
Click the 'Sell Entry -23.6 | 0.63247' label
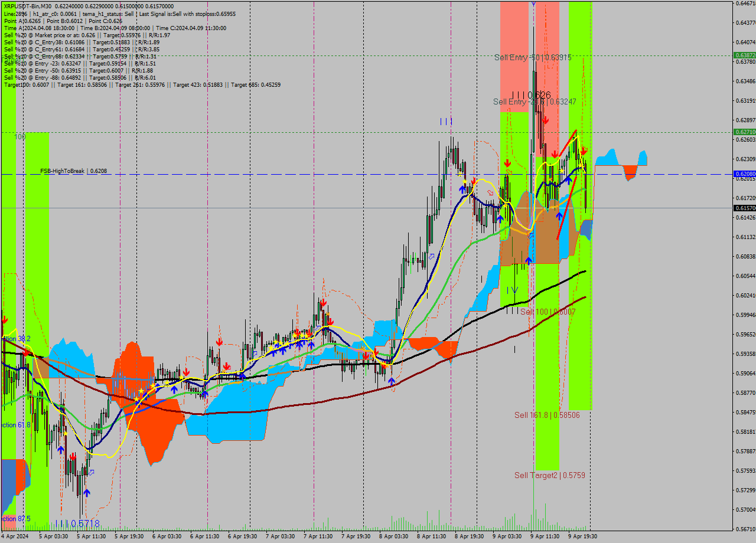535,102
